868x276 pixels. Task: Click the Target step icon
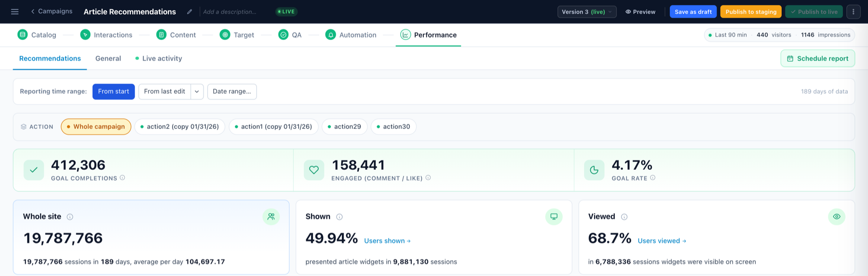(x=225, y=35)
